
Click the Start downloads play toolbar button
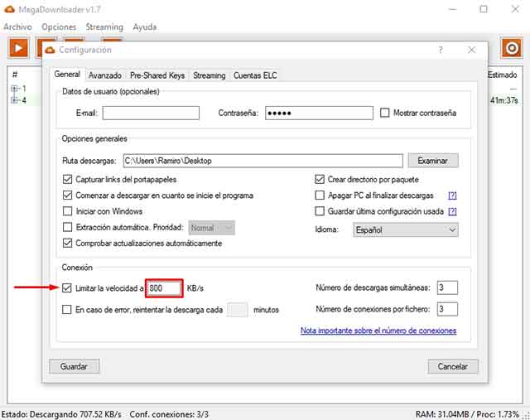click(18, 47)
